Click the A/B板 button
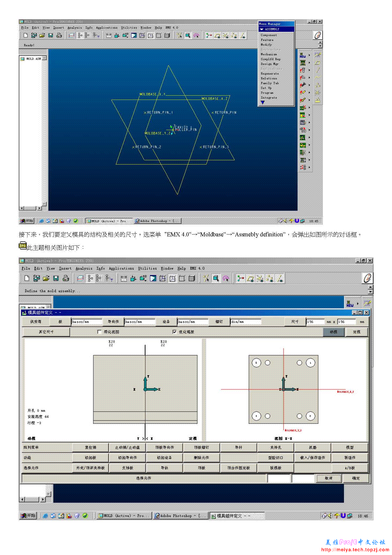The width and height of the screenshot is (392, 555). point(350,468)
